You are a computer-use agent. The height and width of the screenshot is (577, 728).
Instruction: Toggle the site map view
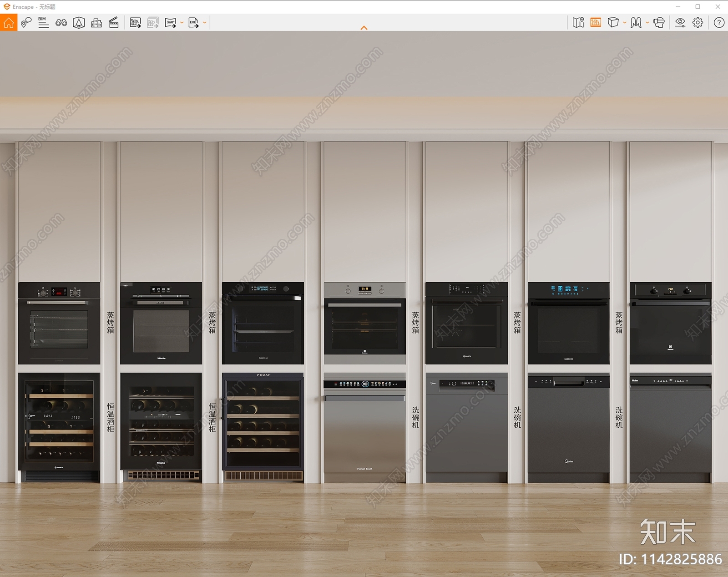(578, 22)
